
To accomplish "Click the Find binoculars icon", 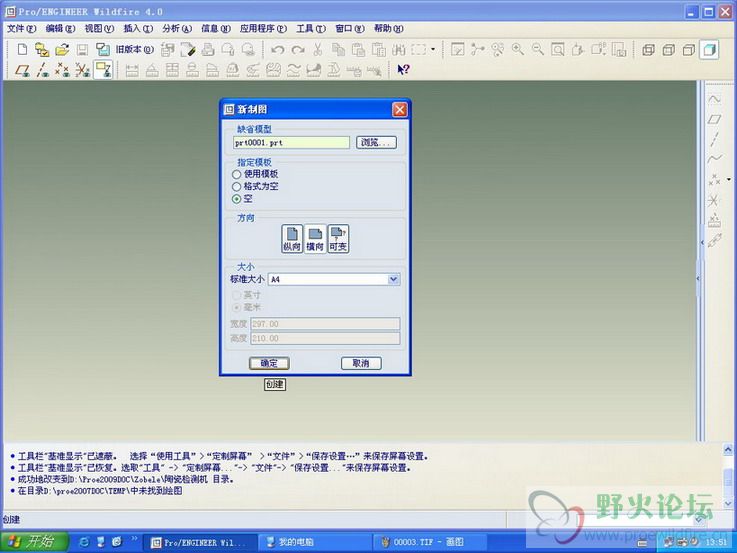I will (399, 49).
